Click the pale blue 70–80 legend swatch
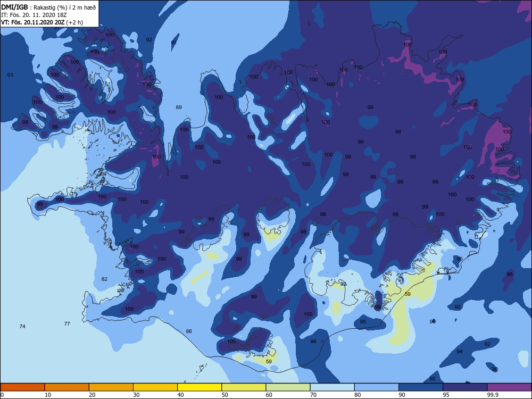Image resolution: width=532 pixels, height=399 pixels. 332,387
